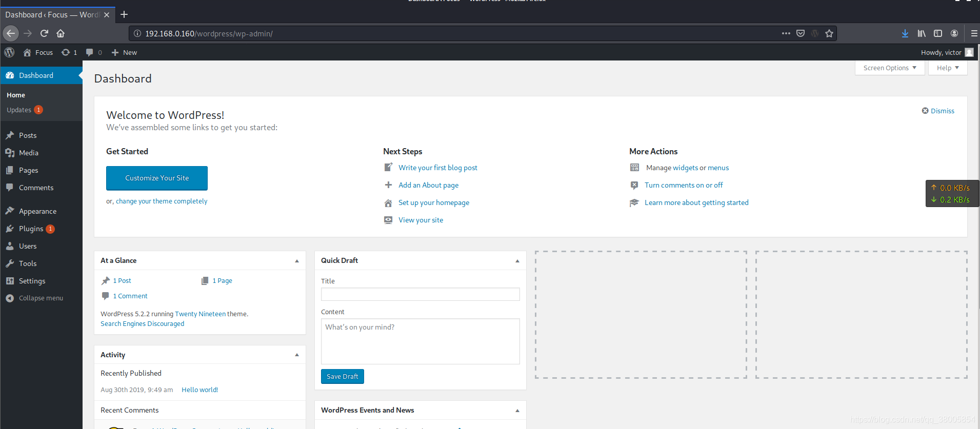This screenshot has width=980, height=429.
Task: Click the Customize Your Site button
Action: click(157, 178)
